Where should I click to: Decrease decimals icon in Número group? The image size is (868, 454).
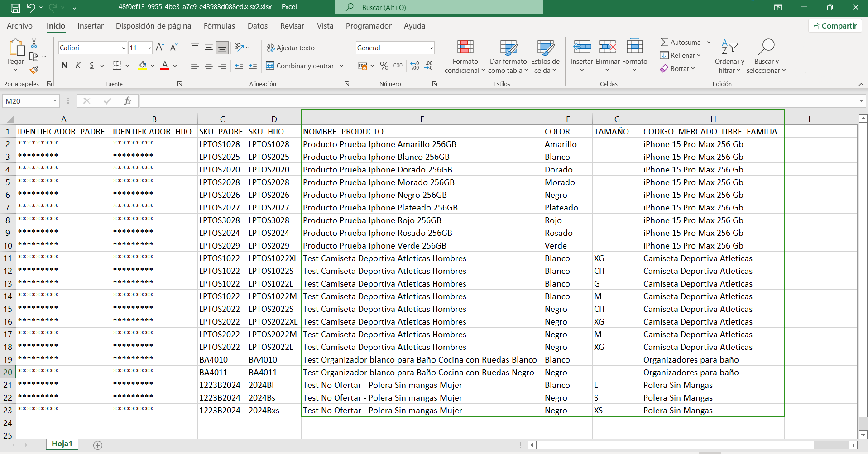428,66
